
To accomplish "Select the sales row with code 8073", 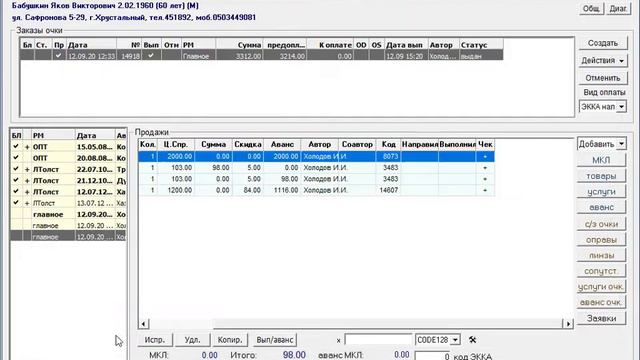I will 316,156.
